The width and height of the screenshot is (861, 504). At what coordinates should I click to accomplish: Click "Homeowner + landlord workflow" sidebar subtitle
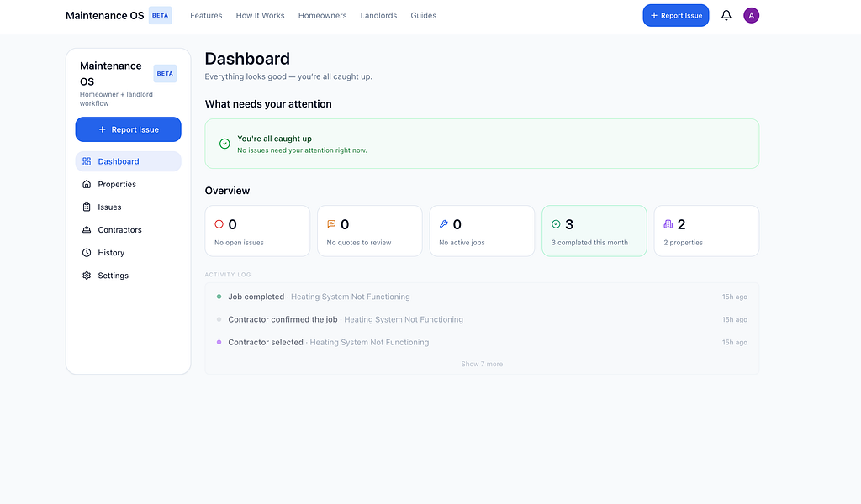(x=116, y=99)
